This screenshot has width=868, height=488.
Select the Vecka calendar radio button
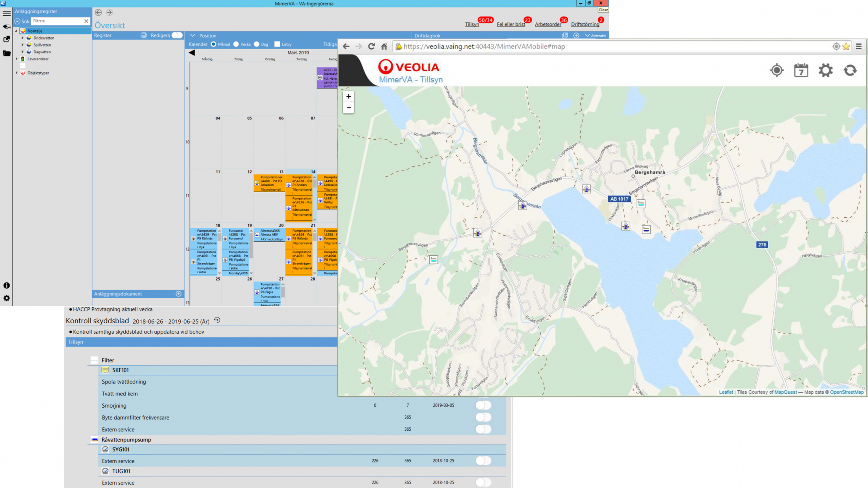pos(236,44)
